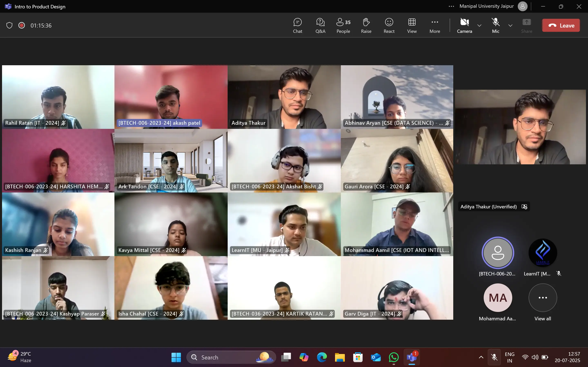The image size is (588, 367).
Task: Open the Q&A panel
Action: (320, 25)
